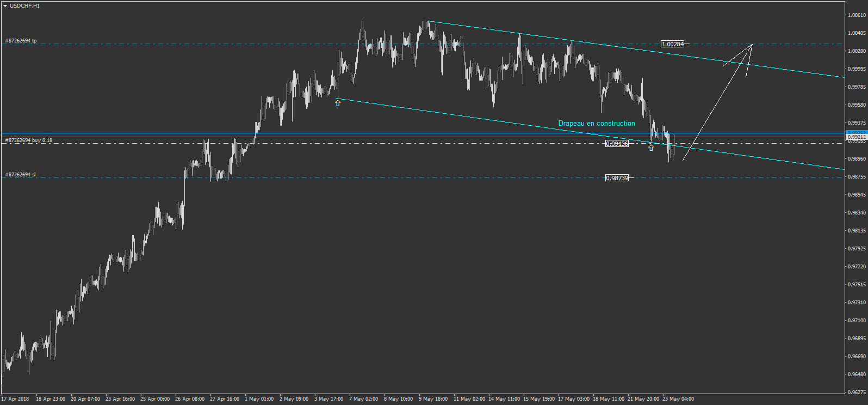The width and height of the screenshot is (868, 405).
Task: Open the USDCHF,H1 chart dropdown triangle
Action: pos(5,6)
